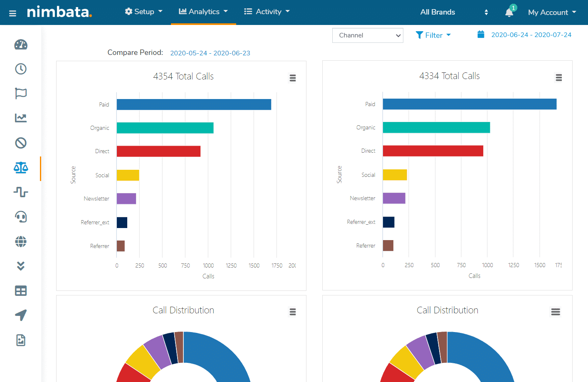588x382 pixels.
Task: Toggle the sidebar with the hamburger icon
Action: 12,12
